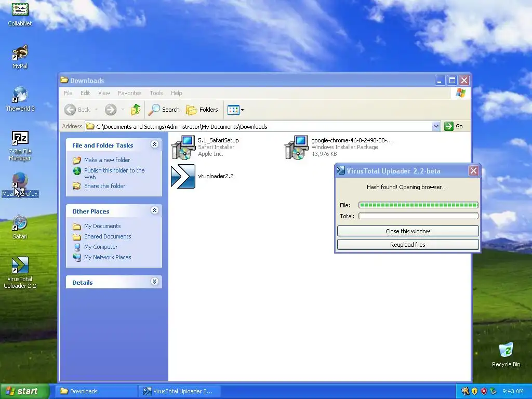
Task: Go to Shared Documents in Other Places
Action: coord(108,236)
